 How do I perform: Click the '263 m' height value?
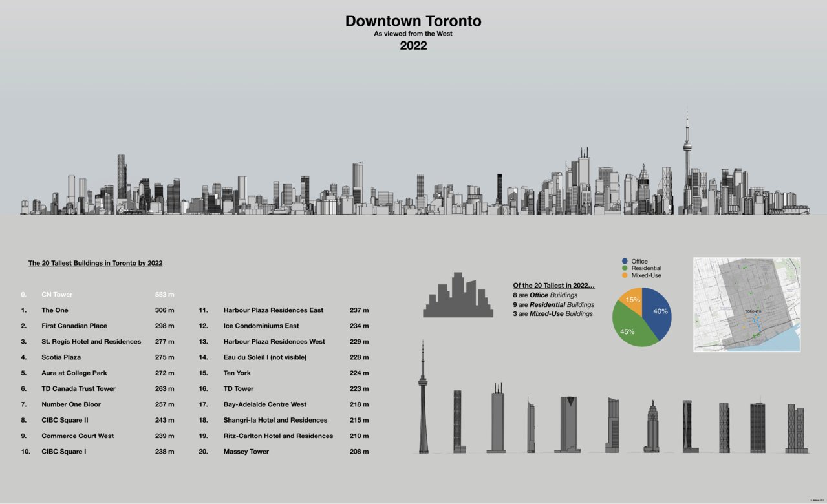(164, 388)
